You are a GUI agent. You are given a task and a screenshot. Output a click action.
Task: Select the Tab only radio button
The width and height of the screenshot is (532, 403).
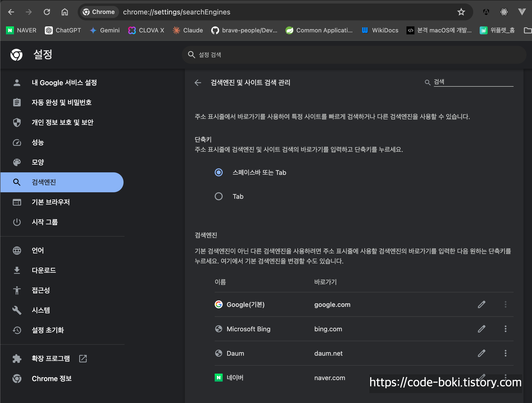[219, 196]
